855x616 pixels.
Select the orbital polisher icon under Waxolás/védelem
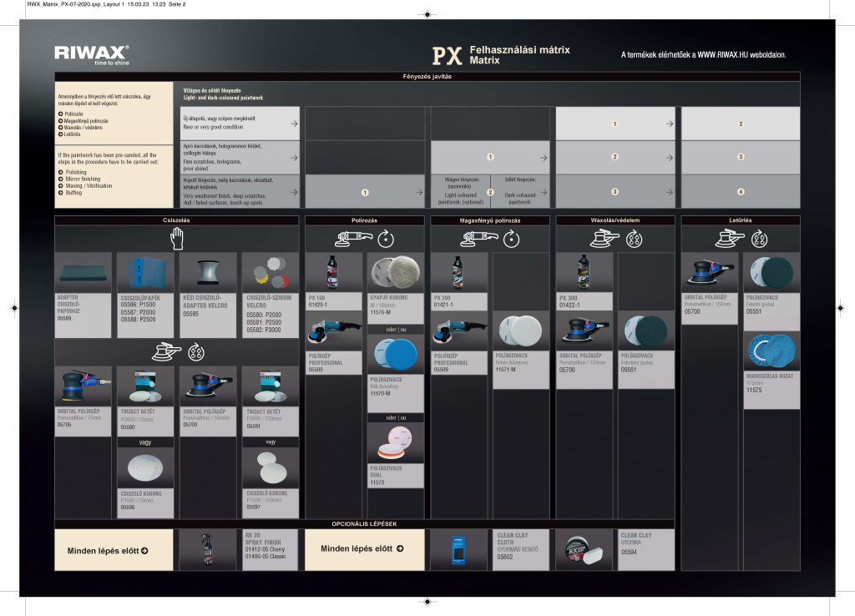(x=605, y=239)
